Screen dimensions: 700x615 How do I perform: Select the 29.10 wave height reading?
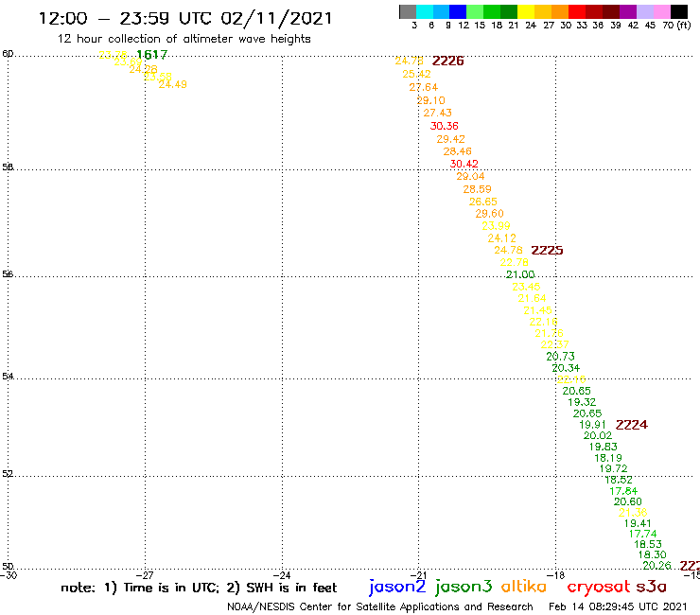(x=430, y=100)
